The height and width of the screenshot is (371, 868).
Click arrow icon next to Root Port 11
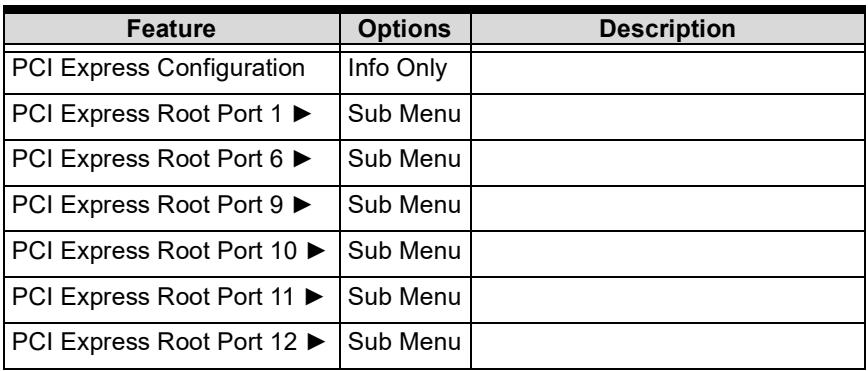314,297
